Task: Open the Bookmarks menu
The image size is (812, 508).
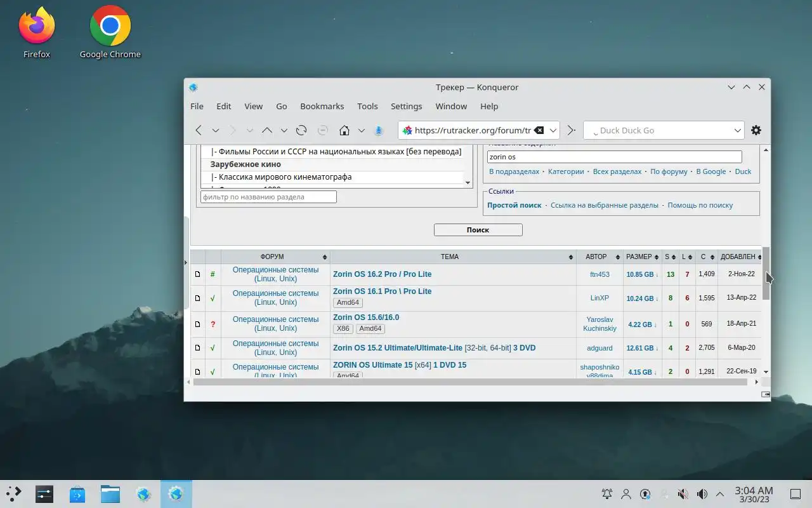Action: coord(322,106)
